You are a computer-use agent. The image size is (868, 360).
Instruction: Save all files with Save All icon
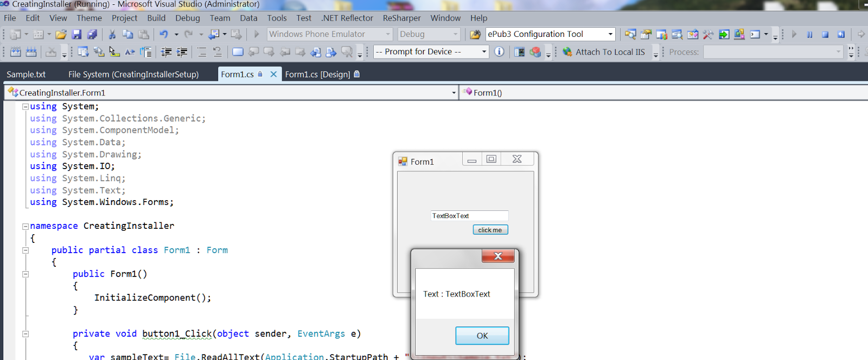click(92, 34)
